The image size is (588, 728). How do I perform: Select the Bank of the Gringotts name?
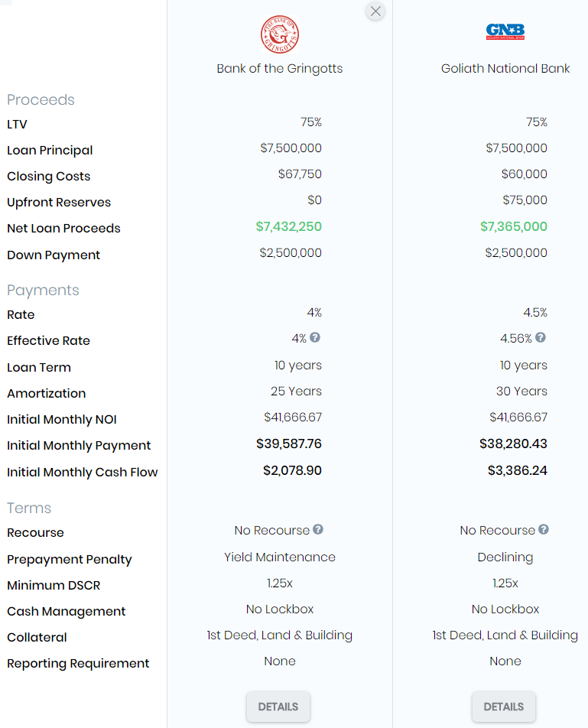(280, 69)
